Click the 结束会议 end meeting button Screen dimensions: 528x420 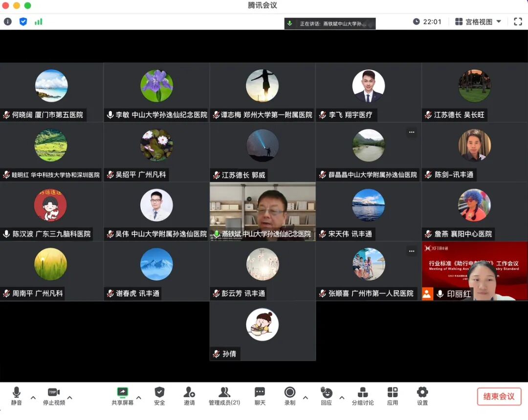click(499, 397)
